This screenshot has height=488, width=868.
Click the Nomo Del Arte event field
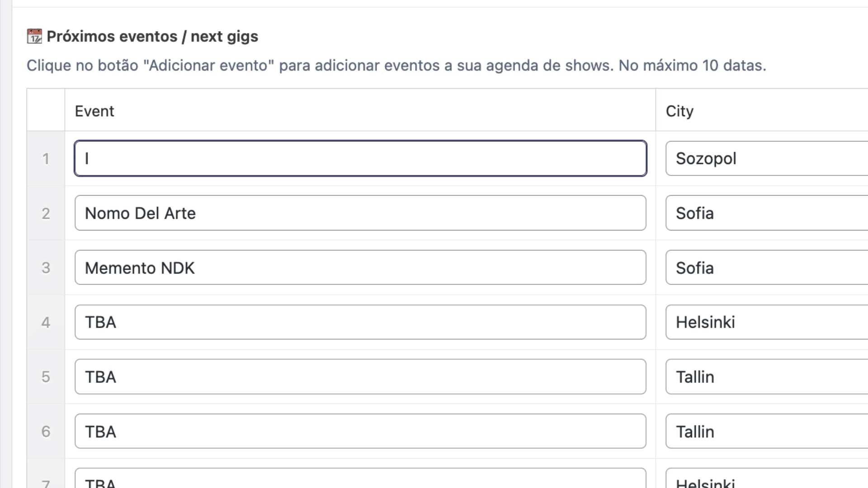(x=360, y=213)
